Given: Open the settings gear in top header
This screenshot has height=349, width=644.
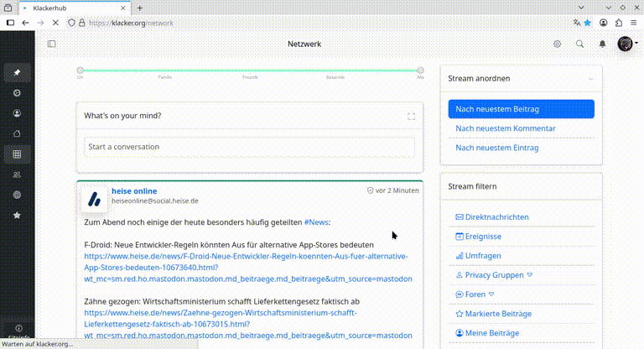Looking at the screenshot, I should pos(557,44).
